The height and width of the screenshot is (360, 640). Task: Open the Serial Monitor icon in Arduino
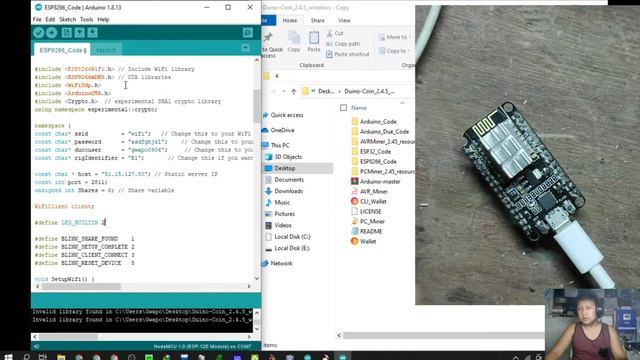(x=248, y=33)
